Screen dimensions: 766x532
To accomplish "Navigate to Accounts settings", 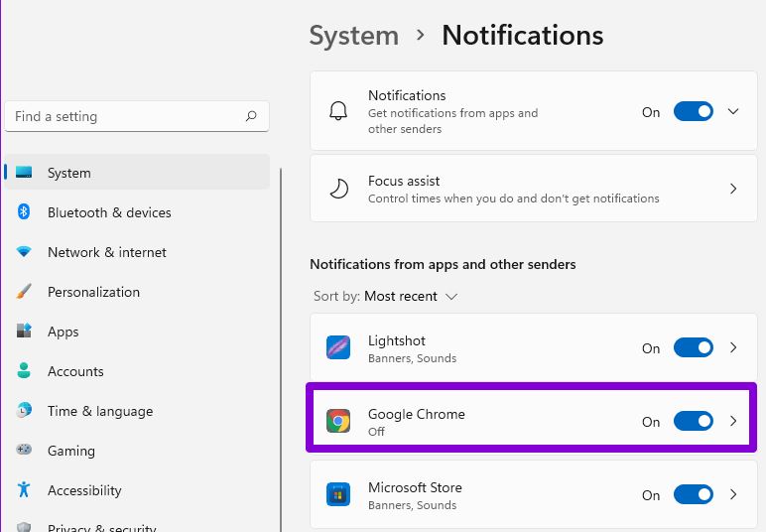I will pyautogui.click(x=137, y=371).
